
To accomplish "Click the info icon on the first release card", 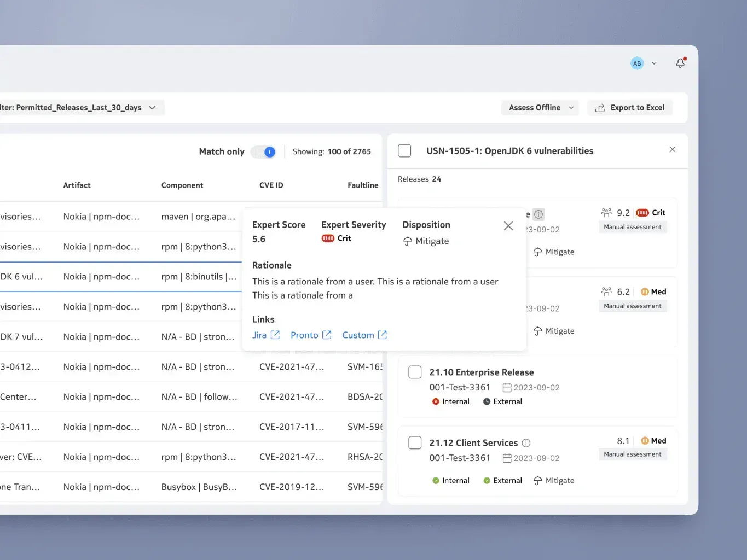I will tap(538, 214).
